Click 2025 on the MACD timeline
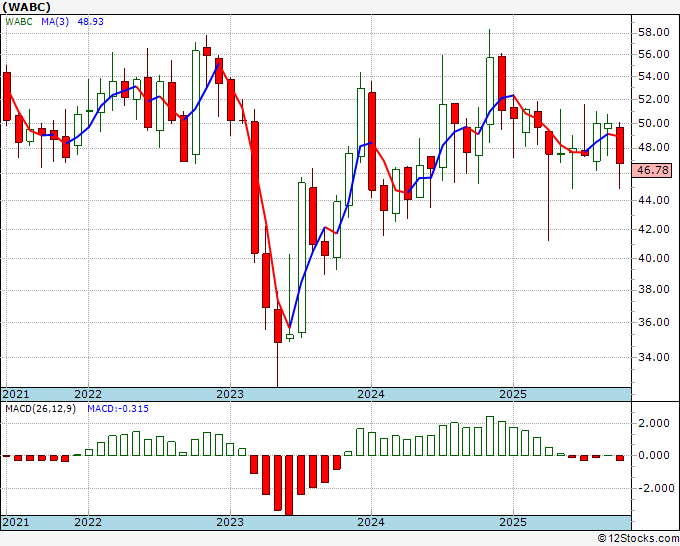 [513, 522]
